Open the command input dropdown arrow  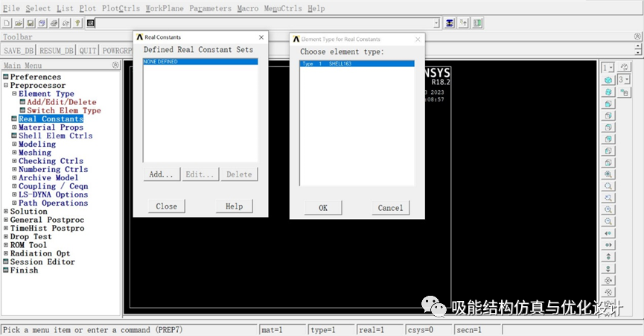click(x=436, y=23)
